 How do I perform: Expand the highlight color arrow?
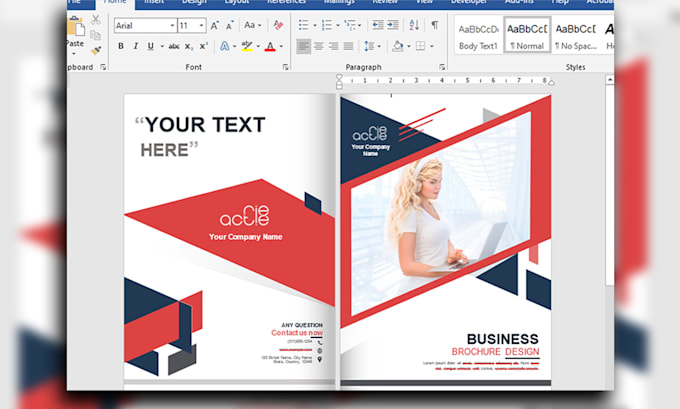coord(258,46)
